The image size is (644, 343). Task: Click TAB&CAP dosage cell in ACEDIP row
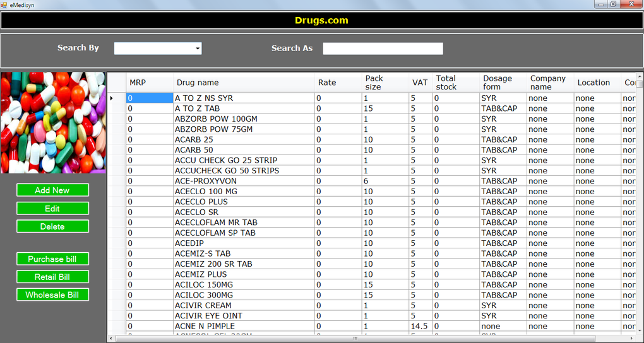(x=504, y=243)
